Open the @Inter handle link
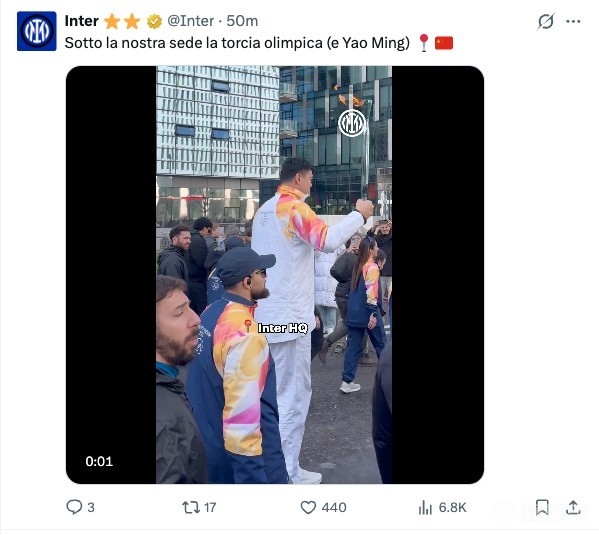Viewport: 599px width, 535px height. (x=191, y=21)
